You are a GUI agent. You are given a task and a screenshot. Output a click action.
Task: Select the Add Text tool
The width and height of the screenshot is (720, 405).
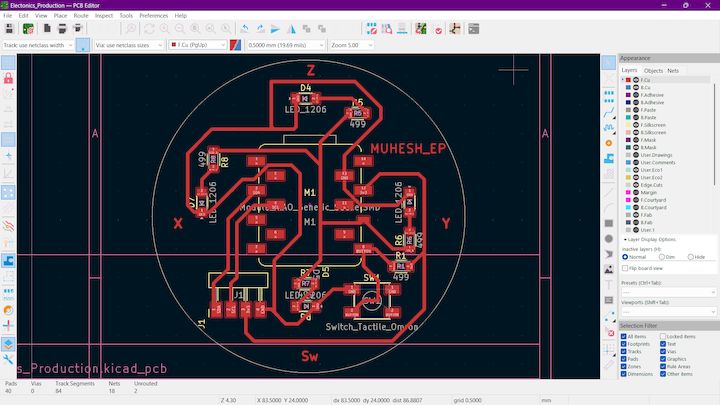pyautogui.click(x=608, y=285)
